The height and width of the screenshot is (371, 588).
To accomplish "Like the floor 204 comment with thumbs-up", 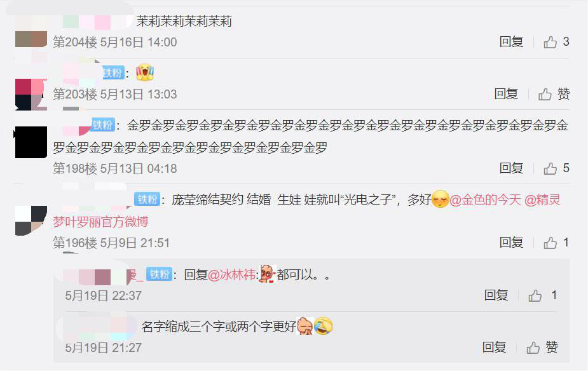I will tap(550, 42).
